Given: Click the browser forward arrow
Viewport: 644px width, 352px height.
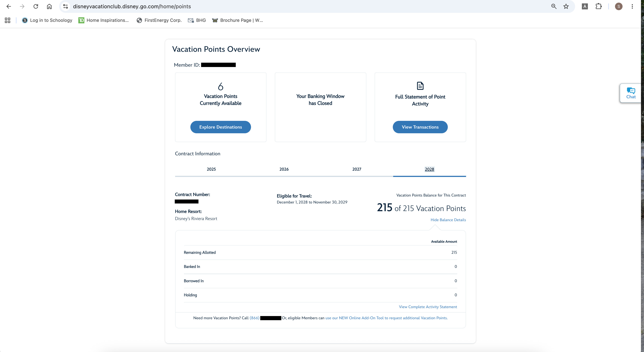Looking at the screenshot, I should coord(22,7).
